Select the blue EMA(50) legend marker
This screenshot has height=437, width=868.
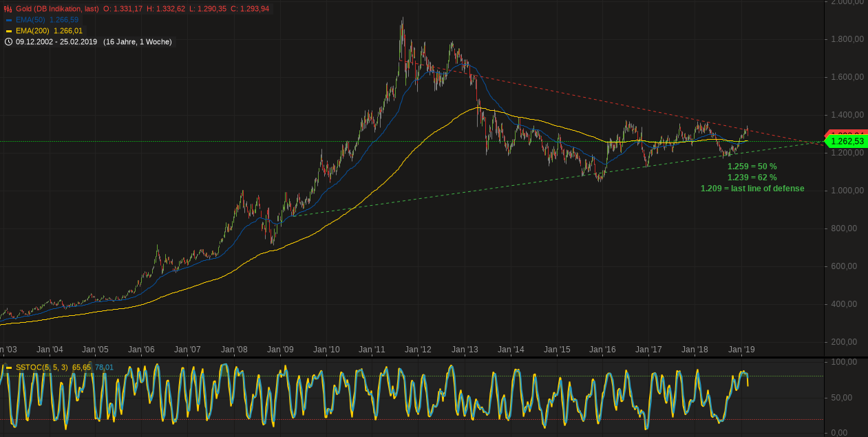coord(8,20)
